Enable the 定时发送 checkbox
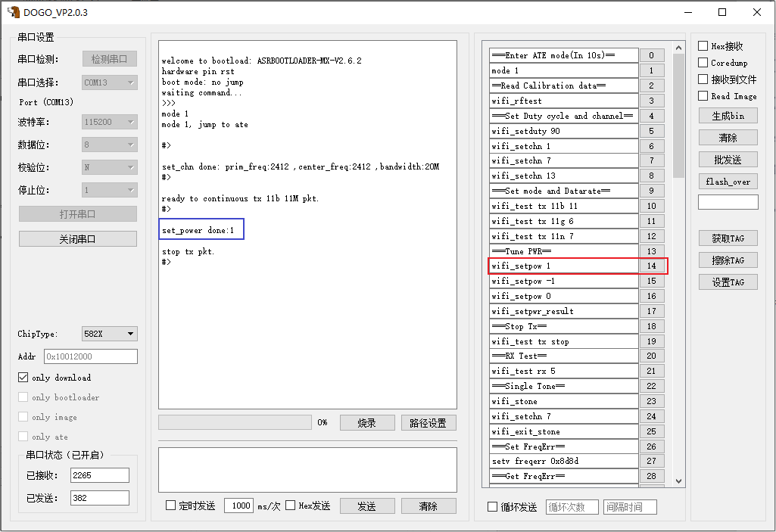The height and width of the screenshot is (532, 776). (x=171, y=506)
